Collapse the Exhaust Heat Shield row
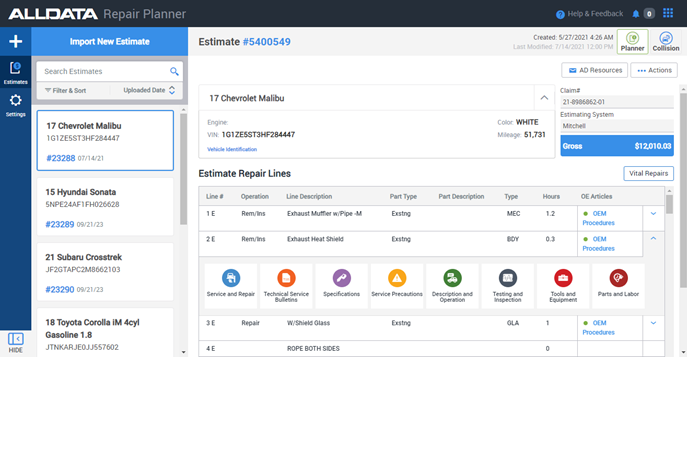Viewport: 687px width, 458px height. [x=653, y=238]
